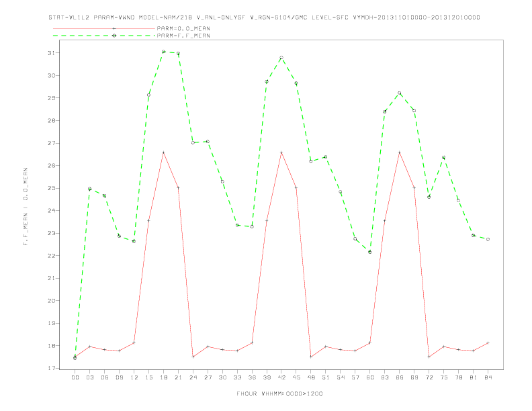Click y-axis tick label 31

pyautogui.click(x=52, y=53)
